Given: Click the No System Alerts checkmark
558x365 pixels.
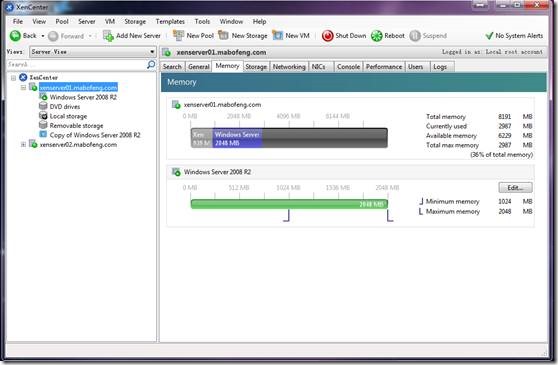Looking at the screenshot, I should pos(489,36).
